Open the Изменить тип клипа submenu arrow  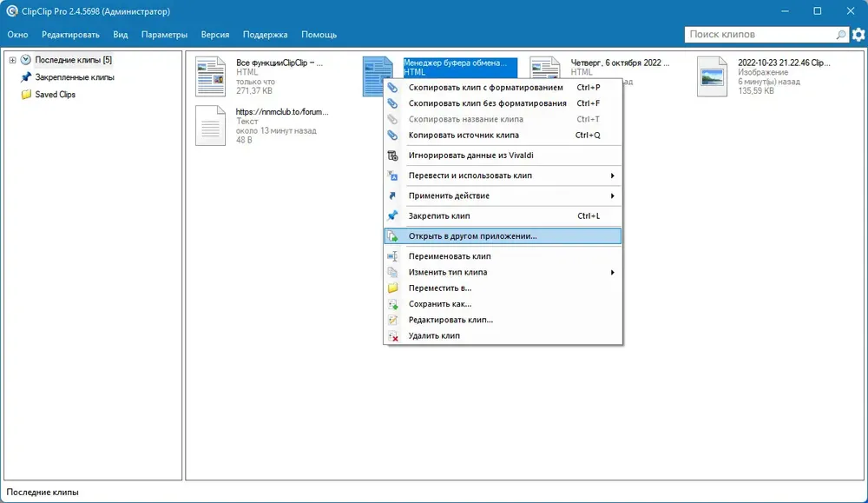pyautogui.click(x=612, y=272)
